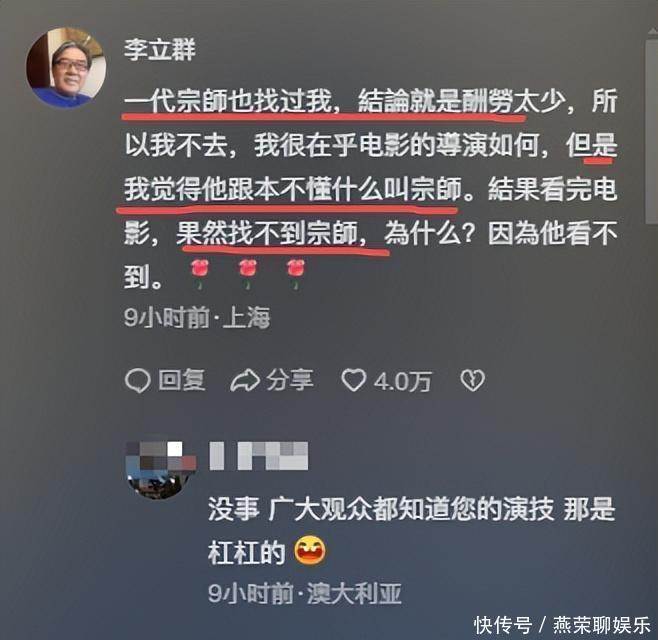Click the blurred replier username

(258, 456)
